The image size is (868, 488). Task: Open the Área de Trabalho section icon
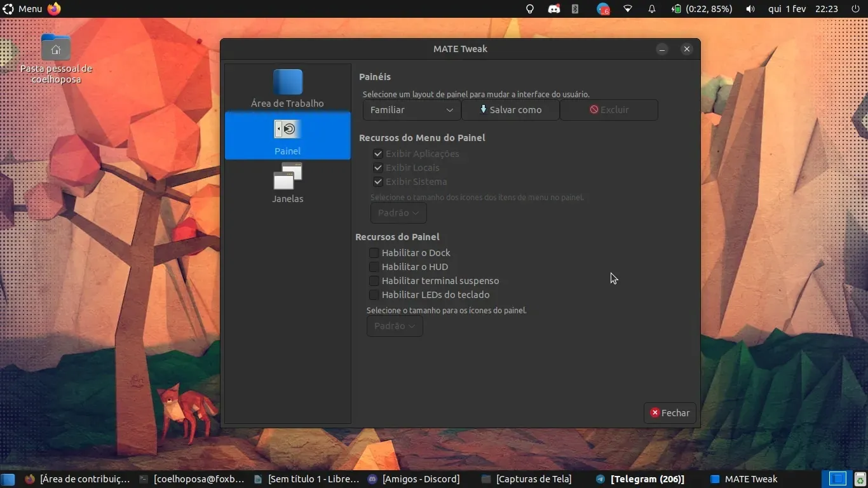click(287, 83)
